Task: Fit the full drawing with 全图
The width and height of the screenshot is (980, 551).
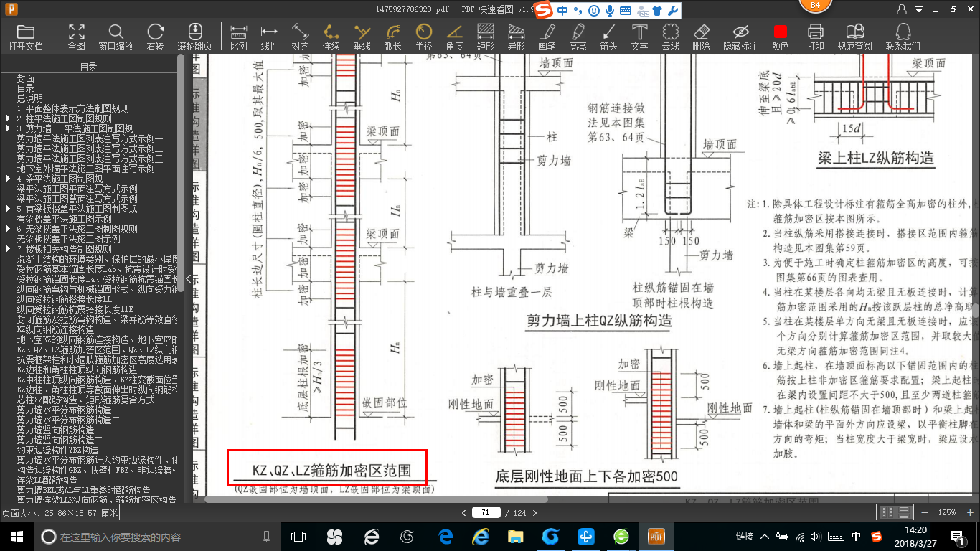Action: click(x=77, y=37)
